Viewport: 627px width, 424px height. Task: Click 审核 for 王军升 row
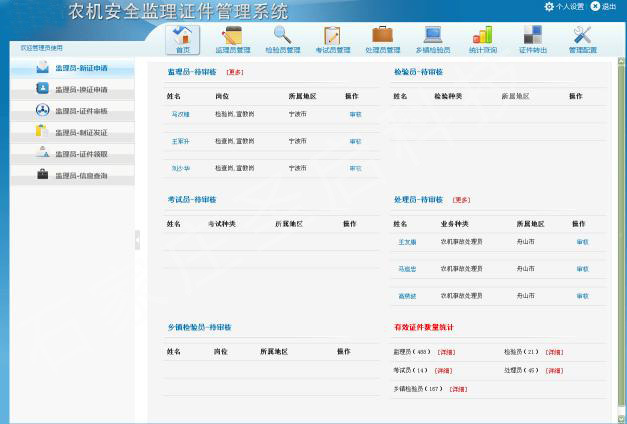click(x=355, y=141)
